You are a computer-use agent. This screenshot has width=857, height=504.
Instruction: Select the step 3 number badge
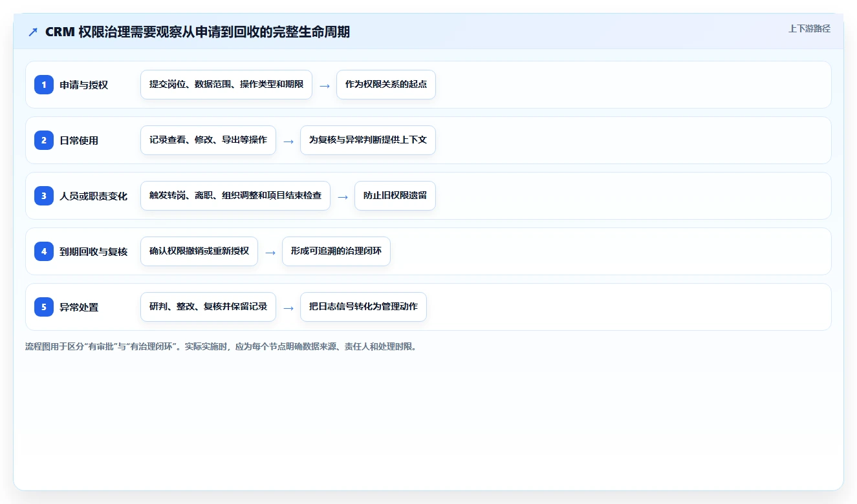tap(44, 196)
